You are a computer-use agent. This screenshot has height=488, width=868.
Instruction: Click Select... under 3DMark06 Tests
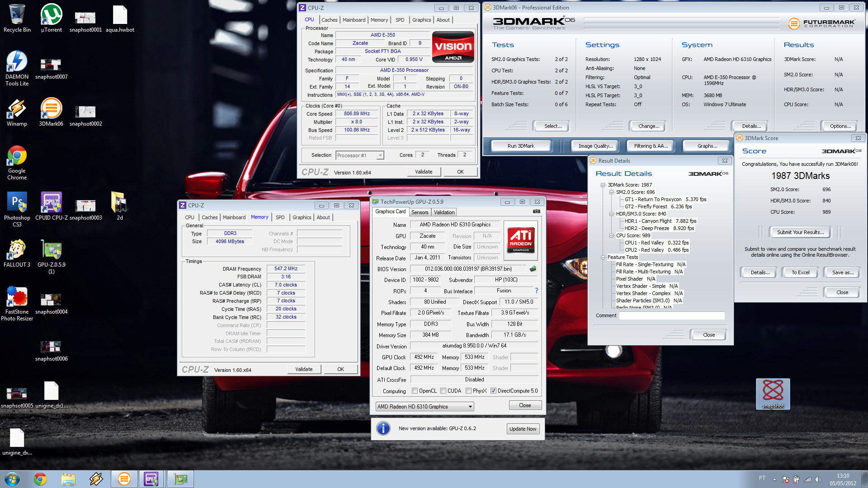pos(552,126)
